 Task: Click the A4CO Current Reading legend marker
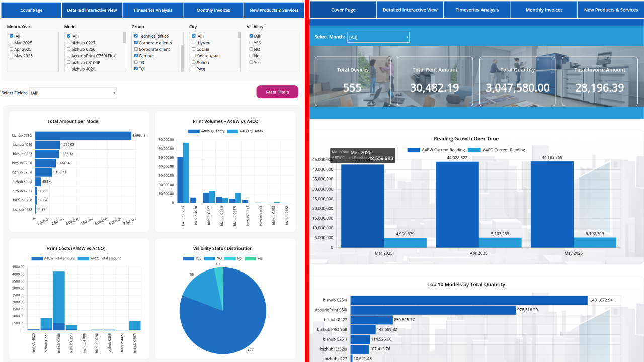pos(474,150)
